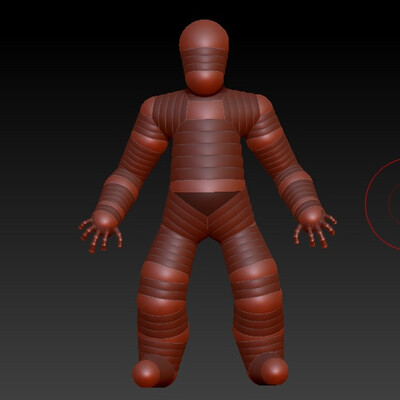
Task: Select the hand with fingers on the right side
Action: pyautogui.click(x=315, y=227)
